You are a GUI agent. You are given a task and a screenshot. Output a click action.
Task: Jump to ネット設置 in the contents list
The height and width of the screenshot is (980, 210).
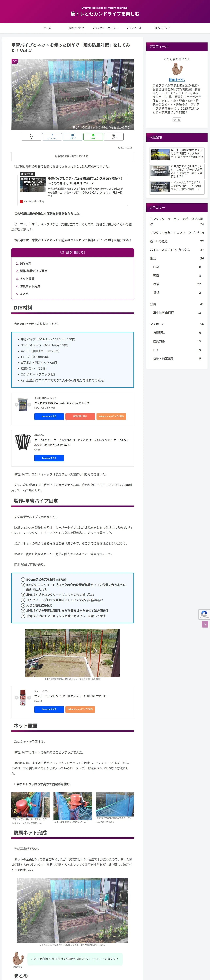[x=27, y=278]
